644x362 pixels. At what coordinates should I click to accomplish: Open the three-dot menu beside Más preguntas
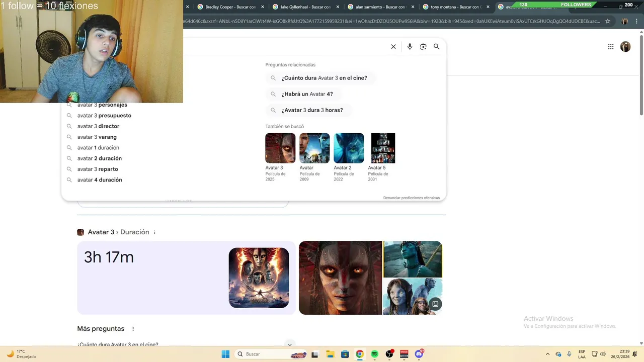click(133, 329)
